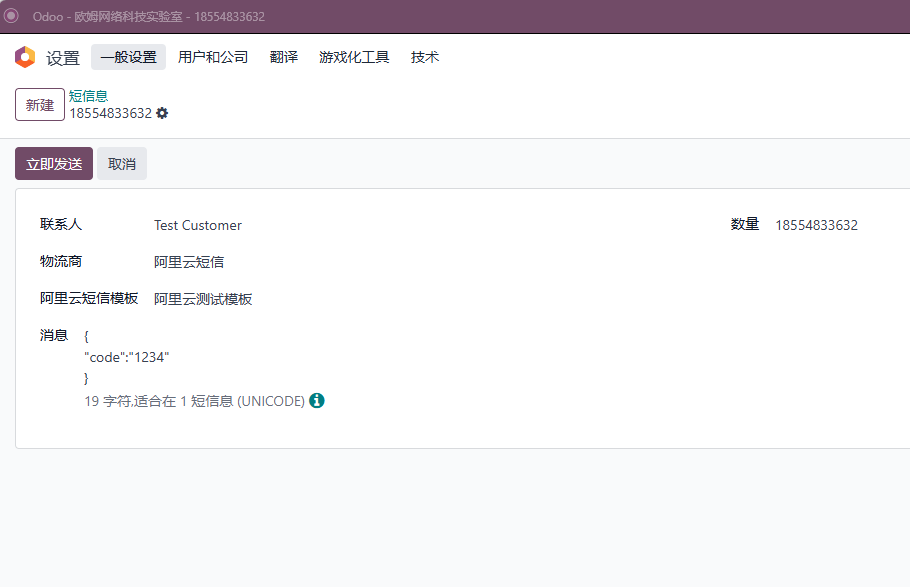Open the 一般设置 menu
910x587 pixels.
128,57
